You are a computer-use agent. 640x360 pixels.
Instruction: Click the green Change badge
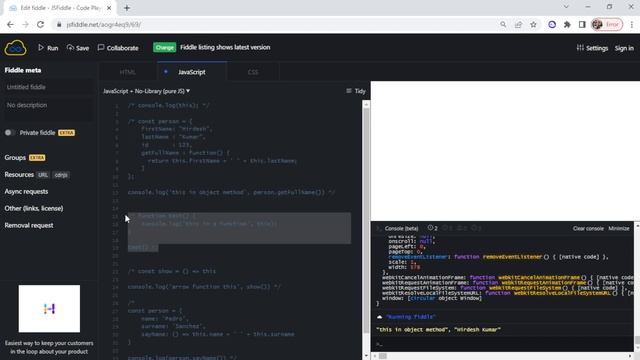tap(164, 47)
